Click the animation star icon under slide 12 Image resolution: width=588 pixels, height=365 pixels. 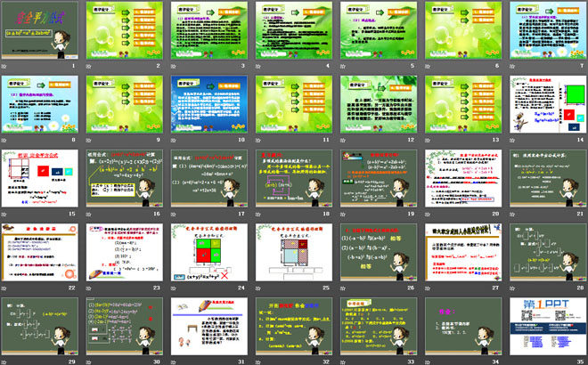pos(343,140)
